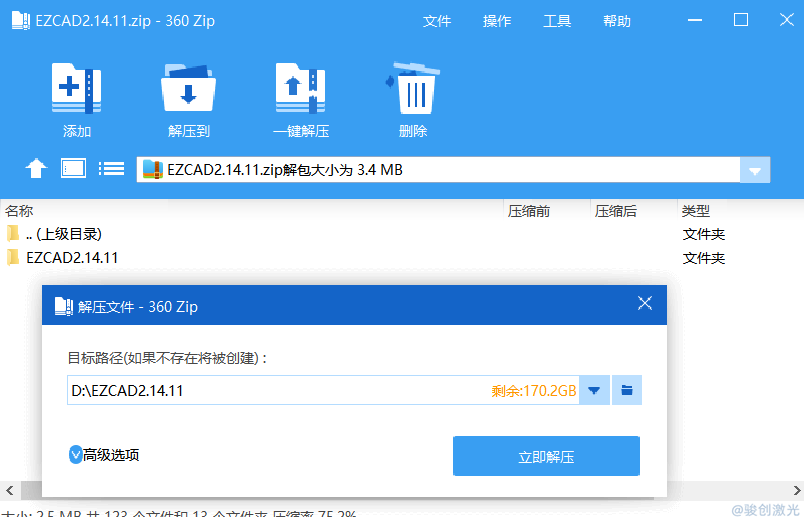Close the 解压文件 dialog
Viewport: 804px width, 517px height.
(645, 303)
